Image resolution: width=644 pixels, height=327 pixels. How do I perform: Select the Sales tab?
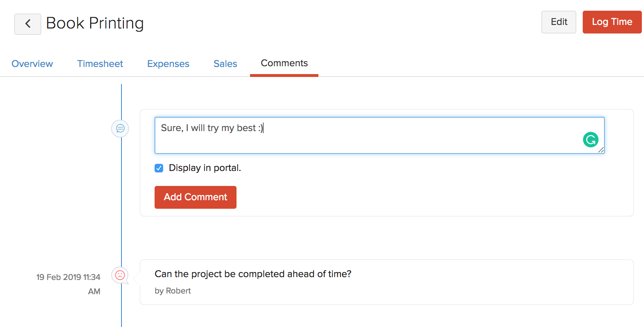225,64
